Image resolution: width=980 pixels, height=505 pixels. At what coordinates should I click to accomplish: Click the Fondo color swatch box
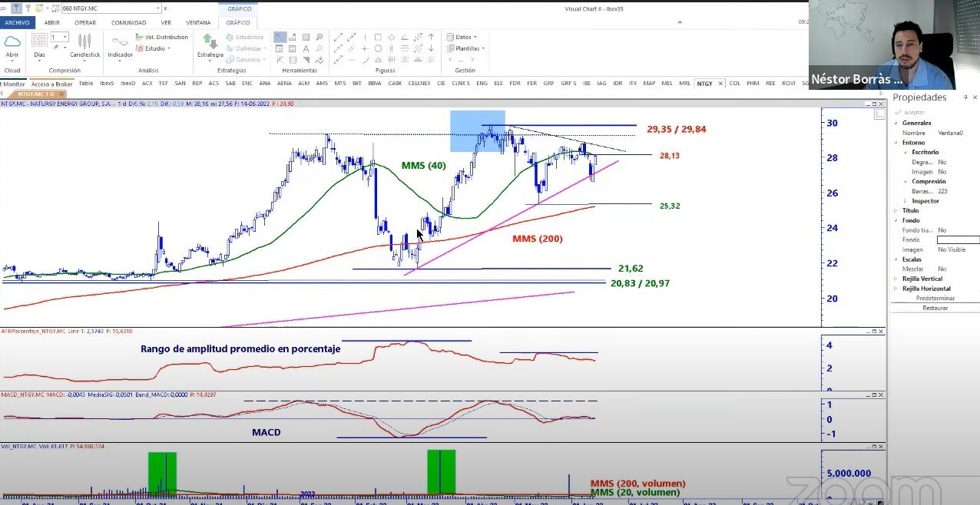point(958,240)
